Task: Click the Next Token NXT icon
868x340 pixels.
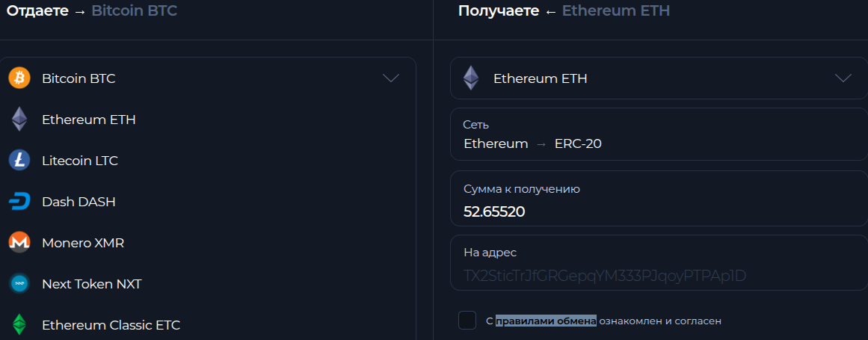Action: pos(19,284)
